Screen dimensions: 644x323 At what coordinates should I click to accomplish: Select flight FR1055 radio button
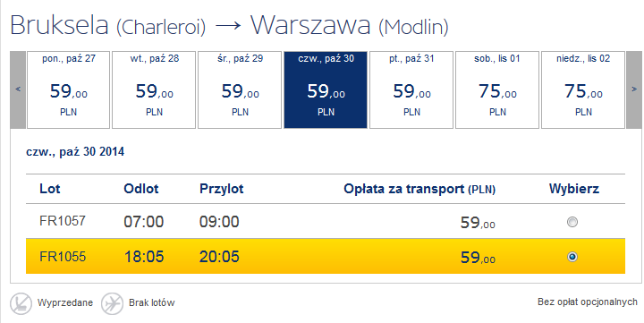tap(572, 257)
